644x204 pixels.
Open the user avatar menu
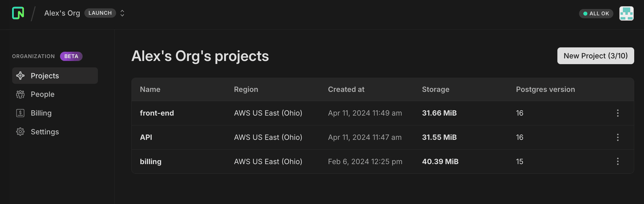(x=626, y=13)
